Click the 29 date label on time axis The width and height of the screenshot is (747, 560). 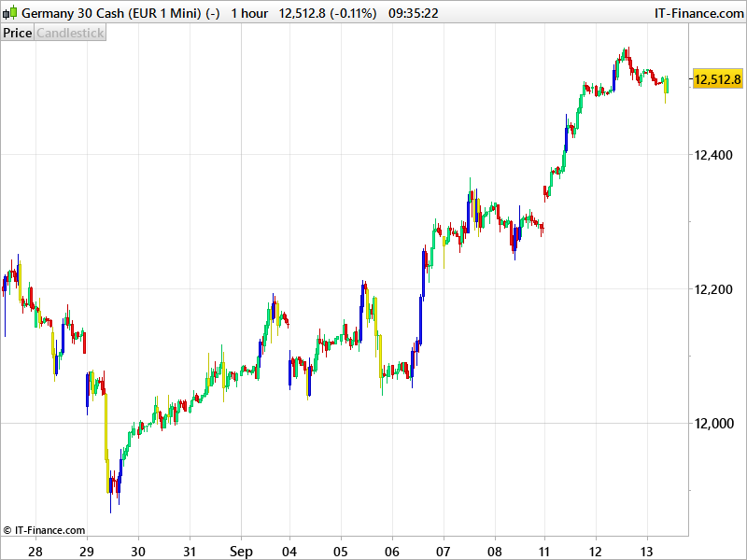87,552
